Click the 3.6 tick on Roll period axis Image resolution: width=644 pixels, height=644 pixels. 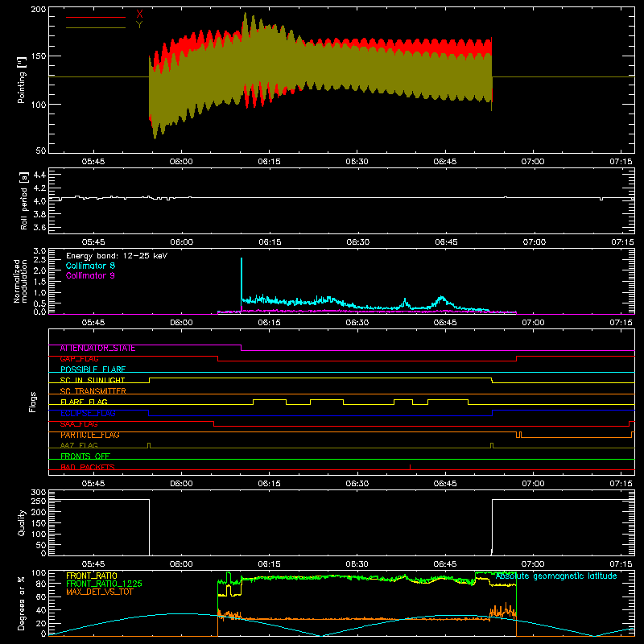click(39, 228)
